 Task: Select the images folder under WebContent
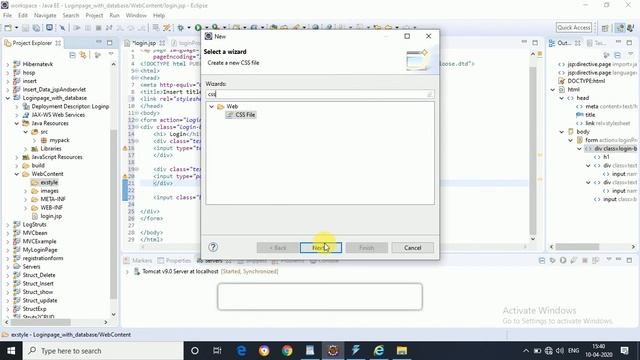pyautogui.click(x=45, y=191)
